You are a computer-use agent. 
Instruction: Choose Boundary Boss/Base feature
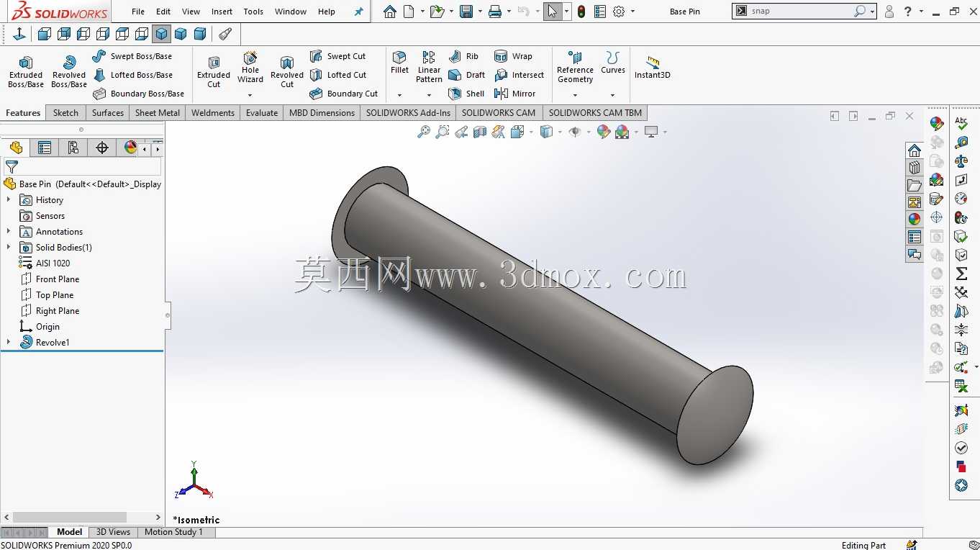pos(139,94)
